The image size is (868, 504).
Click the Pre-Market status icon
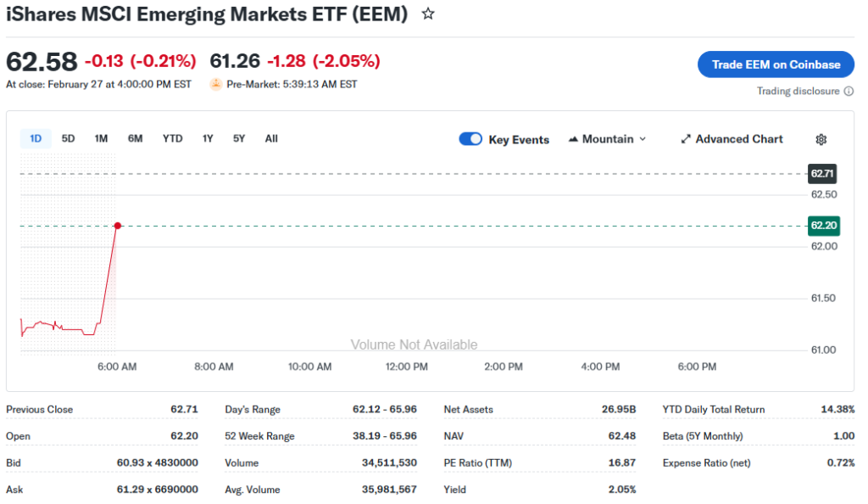click(216, 84)
